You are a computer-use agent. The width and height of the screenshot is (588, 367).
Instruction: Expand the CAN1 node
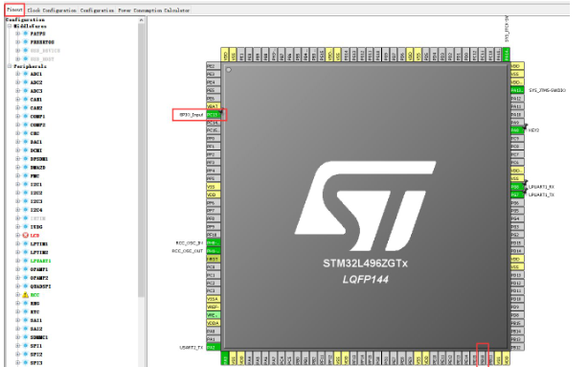click(17, 99)
